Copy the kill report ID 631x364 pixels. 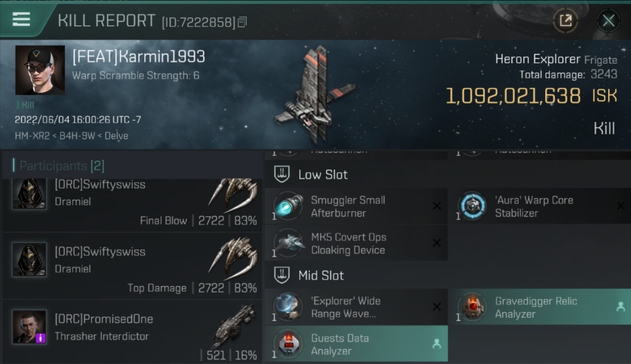coord(242,22)
